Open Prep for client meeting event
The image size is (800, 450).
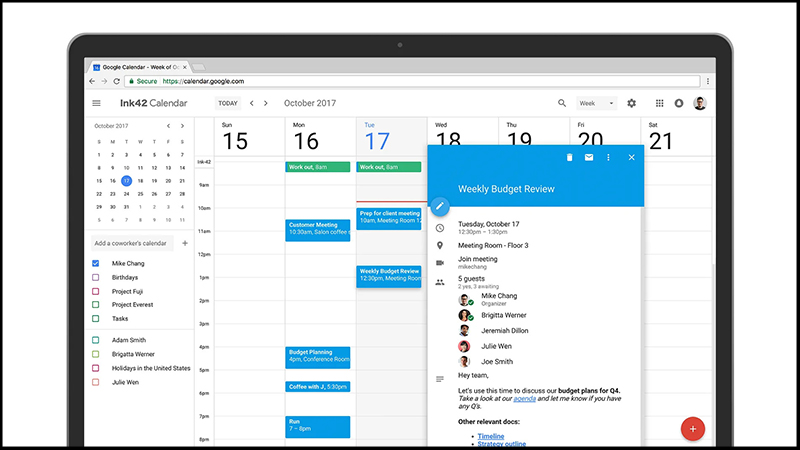tap(389, 219)
